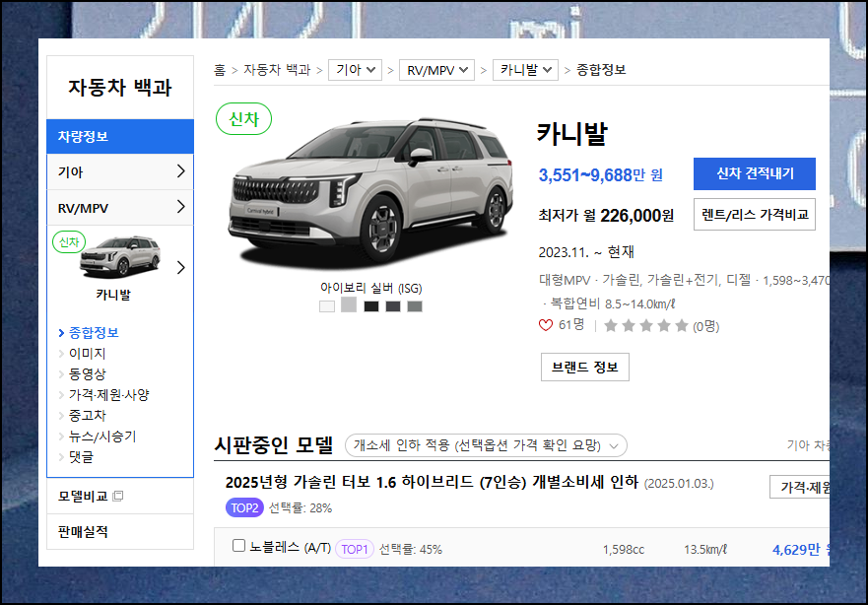This screenshot has height=605, width=868.
Task: Open 중고차 in the sidebar menu
Action: pyautogui.click(x=87, y=415)
